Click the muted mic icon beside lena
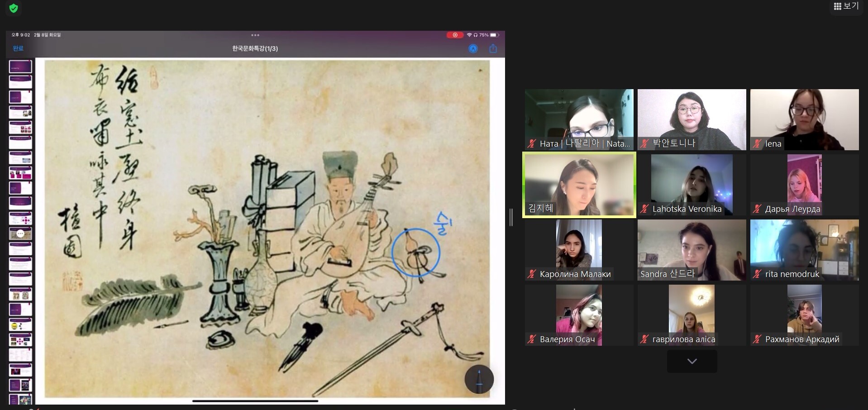The image size is (868, 410). coord(757,144)
